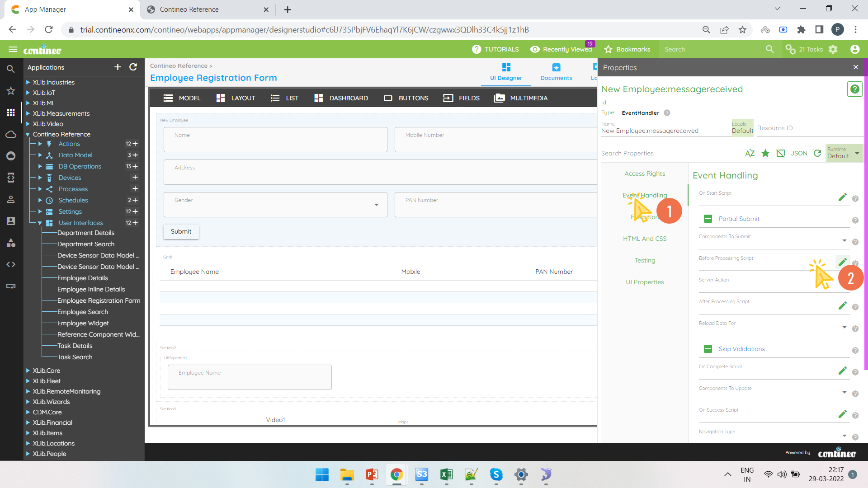Collapse the Contineo Reference application tree
Viewport: 868px width, 488px height.
tap(28, 134)
